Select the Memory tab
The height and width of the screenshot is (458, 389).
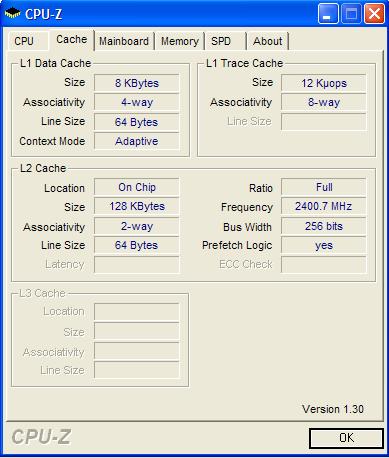pos(180,41)
